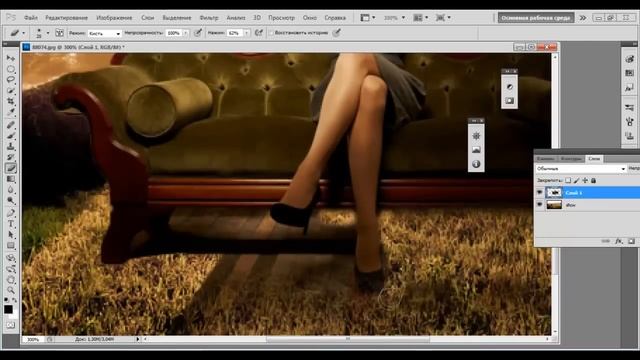Select the Move tool
Image resolution: width=640 pixels, height=360 pixels.
pyautogui.click(x=11, y=58)
